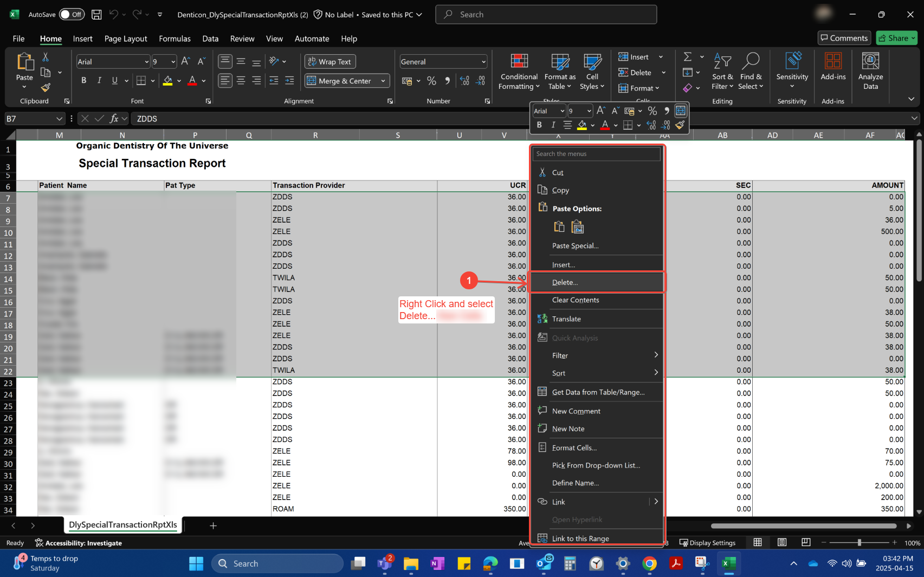
Task: Click the Cut scissors icon in ribbon
Action: pyautogui.click(x=46, y=57)
